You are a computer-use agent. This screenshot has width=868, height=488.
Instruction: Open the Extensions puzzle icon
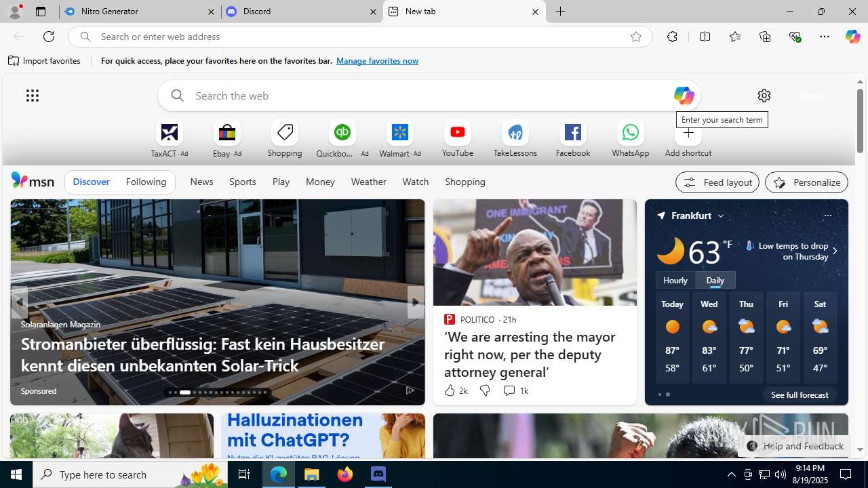(x=672, y=37)
